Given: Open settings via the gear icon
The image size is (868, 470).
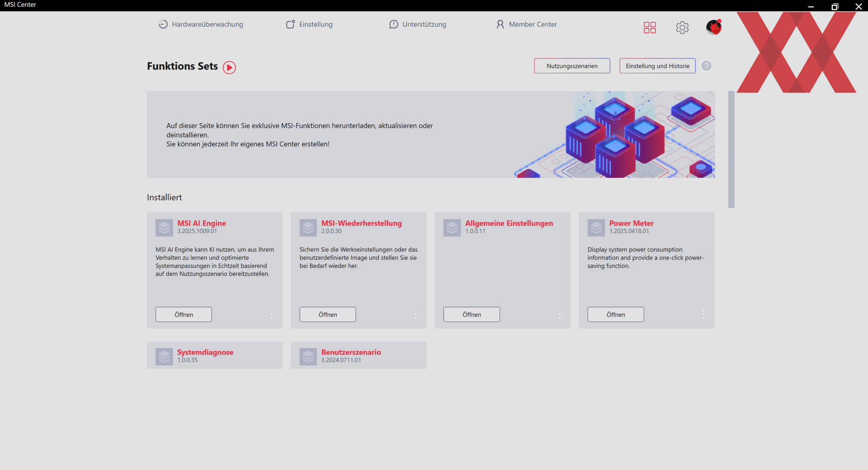Looking at the screenshot, I should [x=682, y=28].
